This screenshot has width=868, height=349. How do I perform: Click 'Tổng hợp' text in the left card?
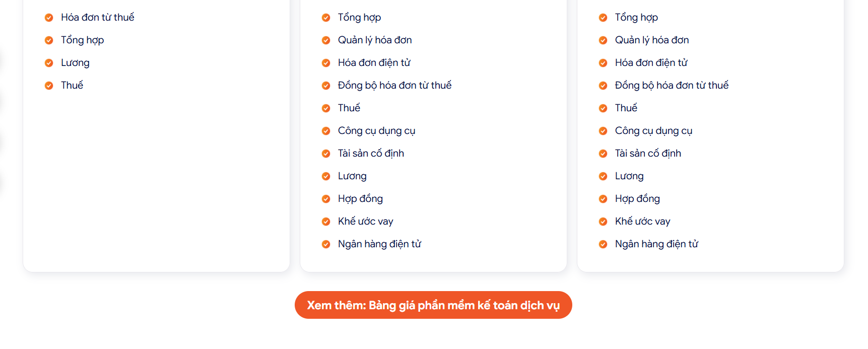tap(83, 40)
